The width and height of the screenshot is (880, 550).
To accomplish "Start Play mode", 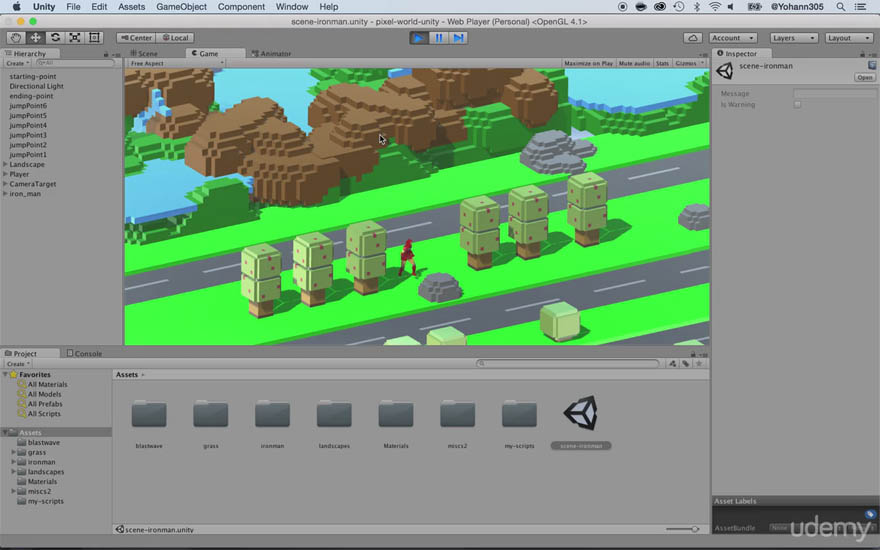I will point(418,38).
